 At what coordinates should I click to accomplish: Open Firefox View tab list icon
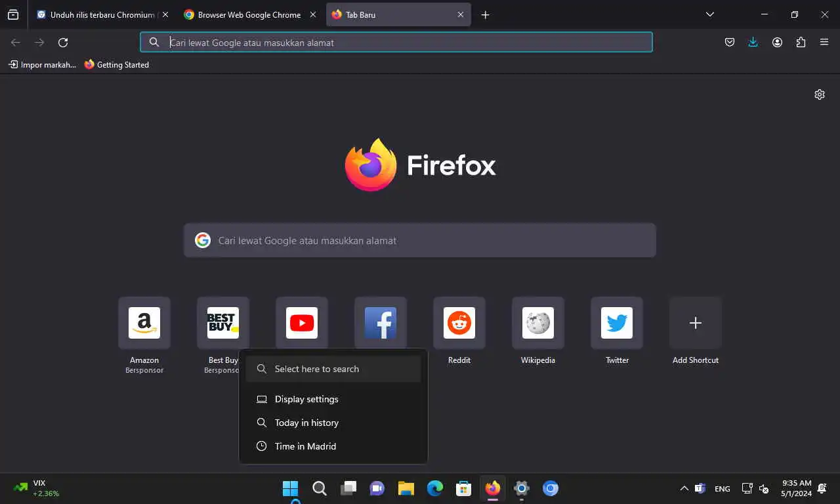(13, 14)
